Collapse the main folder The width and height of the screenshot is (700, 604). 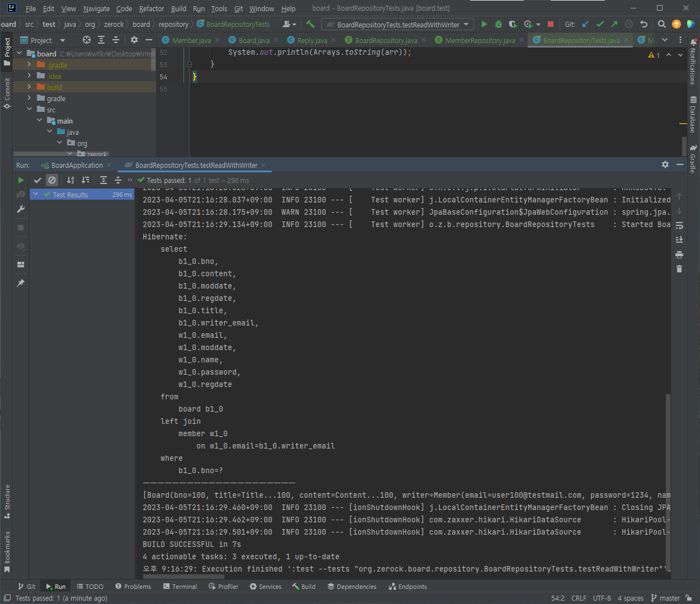(40, 120)
